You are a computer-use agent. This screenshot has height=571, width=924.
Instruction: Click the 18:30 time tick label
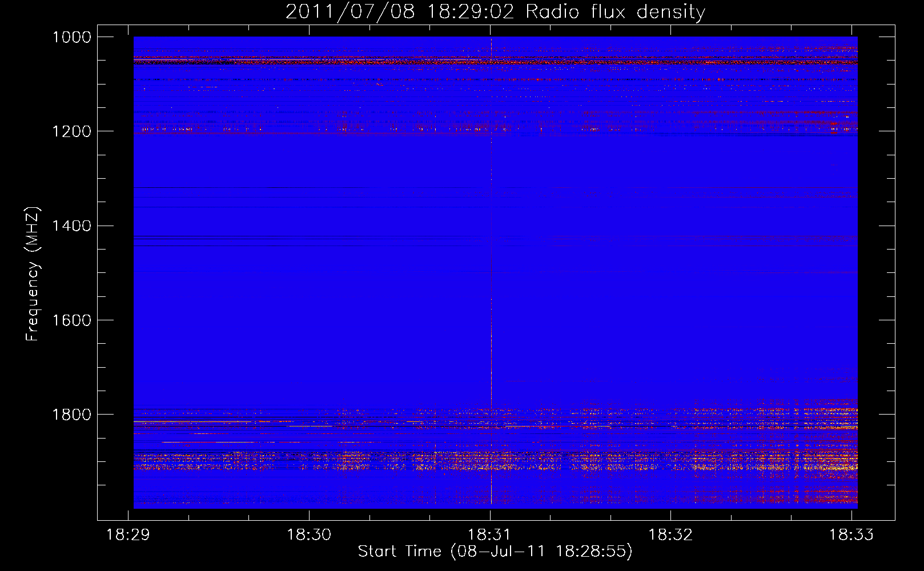(309, 534)
